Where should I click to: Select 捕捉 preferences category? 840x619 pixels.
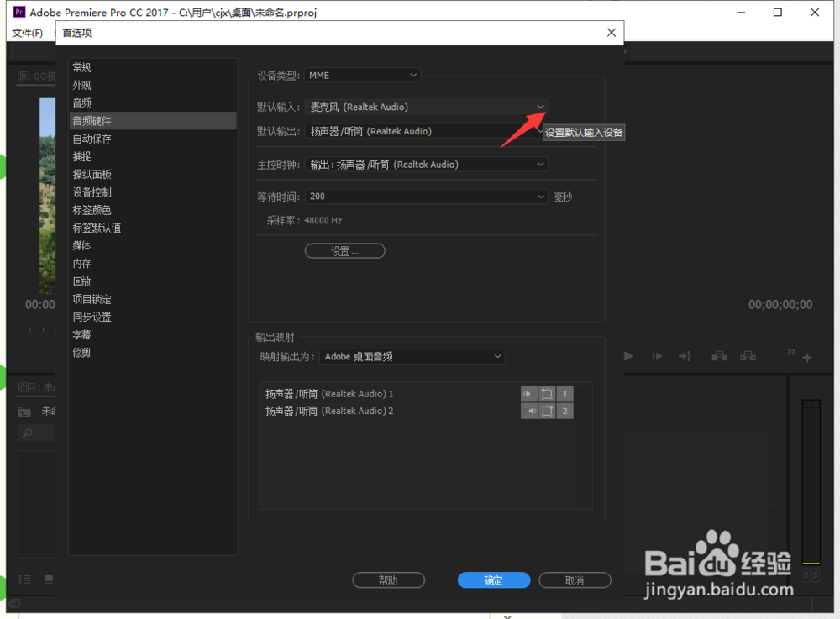pyautogui.click(x=153, y=156)
